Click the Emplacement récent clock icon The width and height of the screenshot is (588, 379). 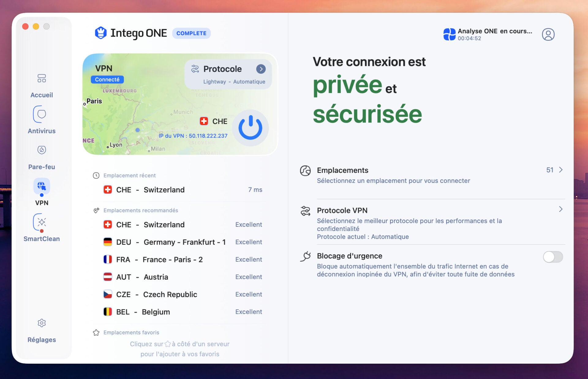96,176
